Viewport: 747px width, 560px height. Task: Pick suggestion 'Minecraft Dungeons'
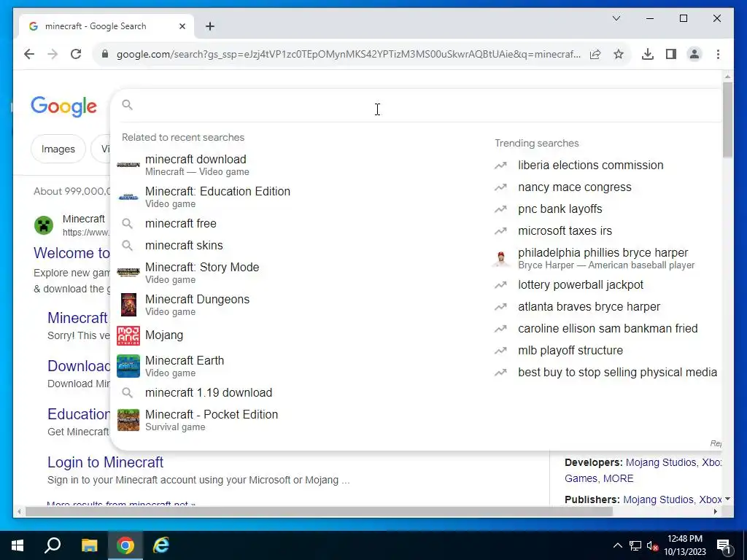[x=300, y=305]
